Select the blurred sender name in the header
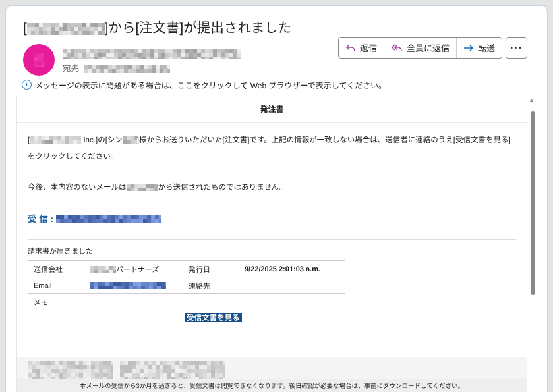This screenshot has height=392, width=553. tap(152, 53)
